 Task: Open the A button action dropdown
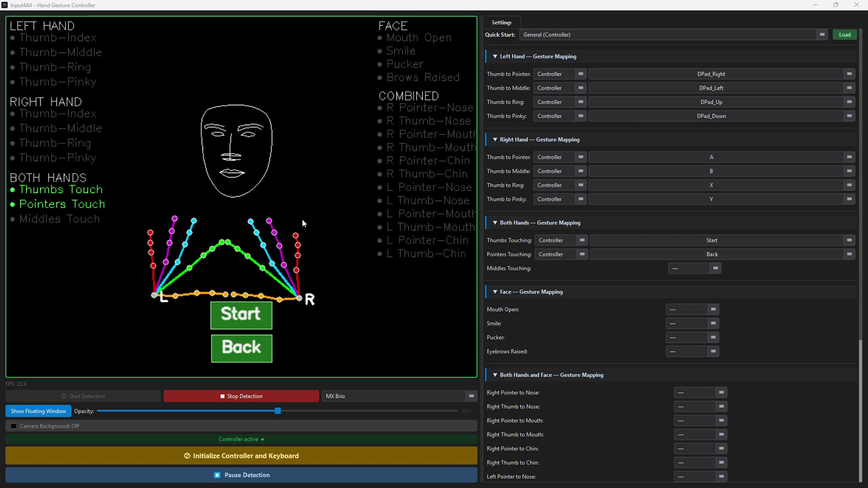(722, 157)
